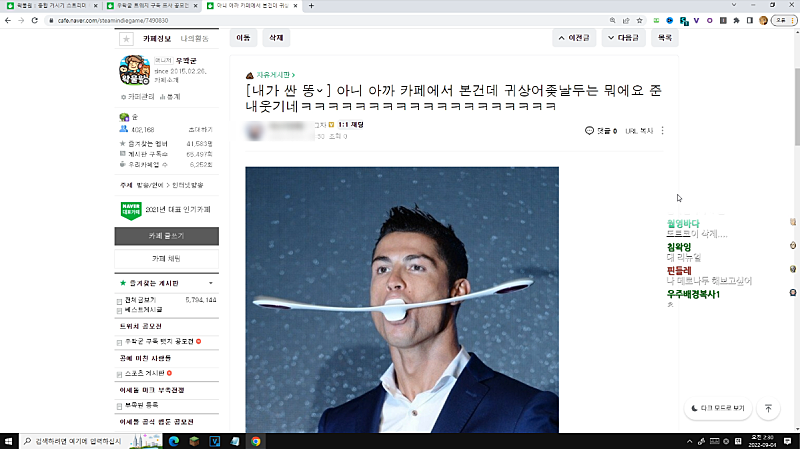Click the purple O extension icon
This screenshot has height=449, width=800.
coord(710,20)
